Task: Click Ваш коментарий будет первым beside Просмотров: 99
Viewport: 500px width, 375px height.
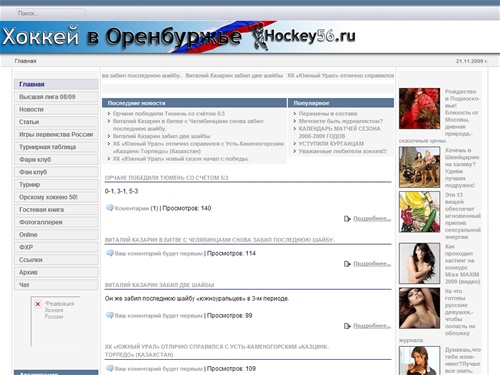Action: (159, 316)
